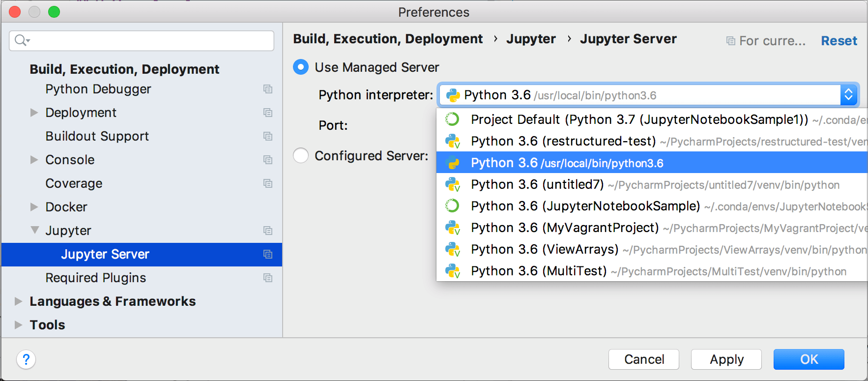Click Python icon of highlighted /usr/local/bin/python3.6 entry

pos(452,163)
